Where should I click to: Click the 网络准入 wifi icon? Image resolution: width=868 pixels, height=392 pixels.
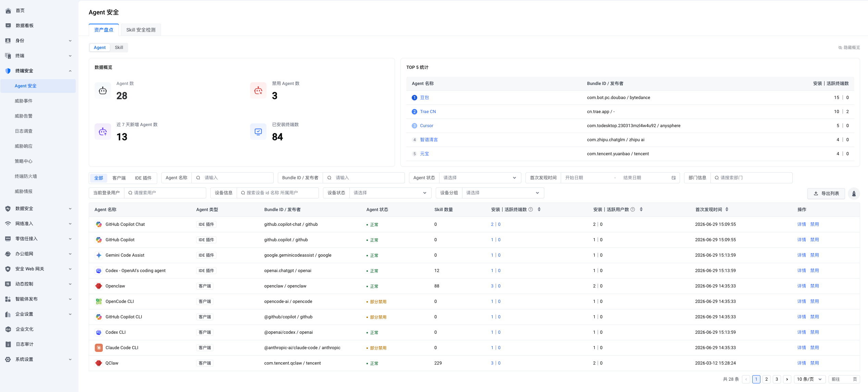click(x=8, y=224)
